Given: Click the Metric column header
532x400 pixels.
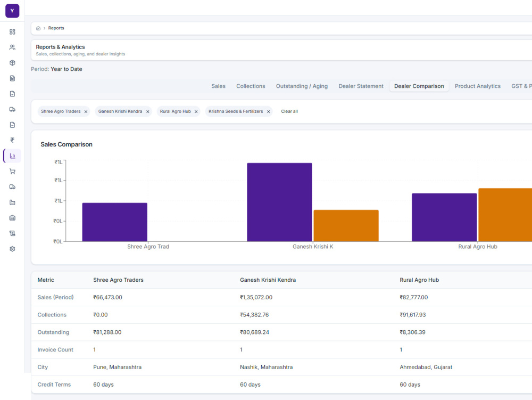Looking at the screenshot, I should click(x=46, y=280).
